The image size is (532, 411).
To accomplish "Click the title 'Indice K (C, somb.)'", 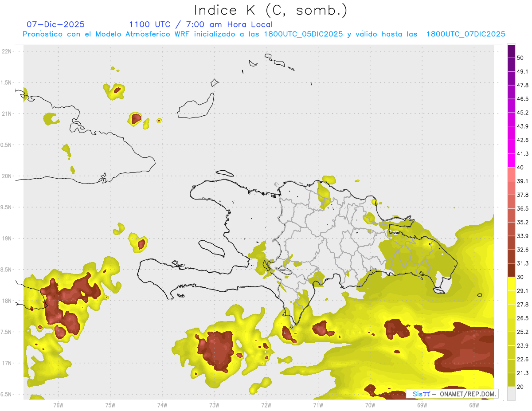I will click(x=271, y=11).
